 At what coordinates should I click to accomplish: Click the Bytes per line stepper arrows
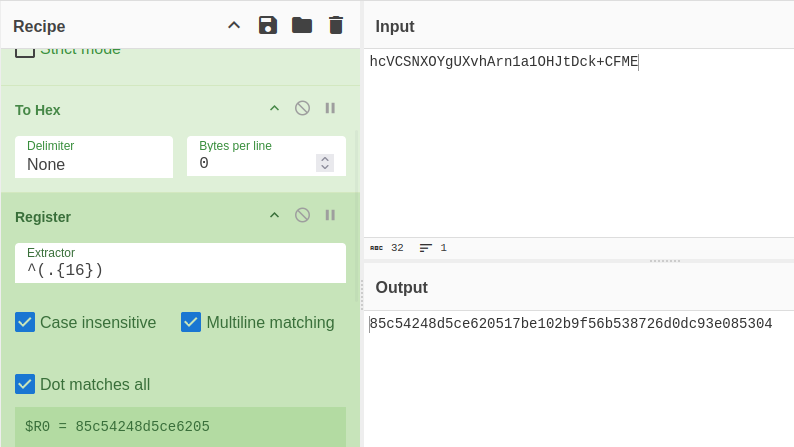coord(325,163)
